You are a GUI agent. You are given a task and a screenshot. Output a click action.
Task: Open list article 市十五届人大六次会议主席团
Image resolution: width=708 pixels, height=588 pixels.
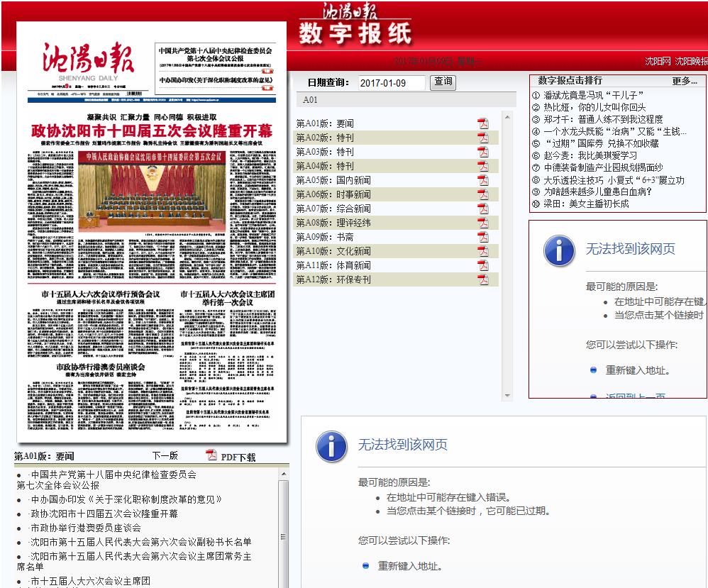coord(90,581)
